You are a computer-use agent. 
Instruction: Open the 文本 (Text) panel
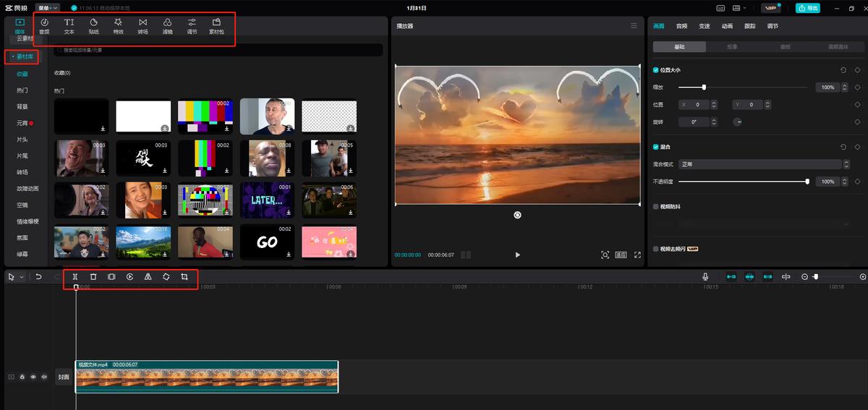coord(69,27)
